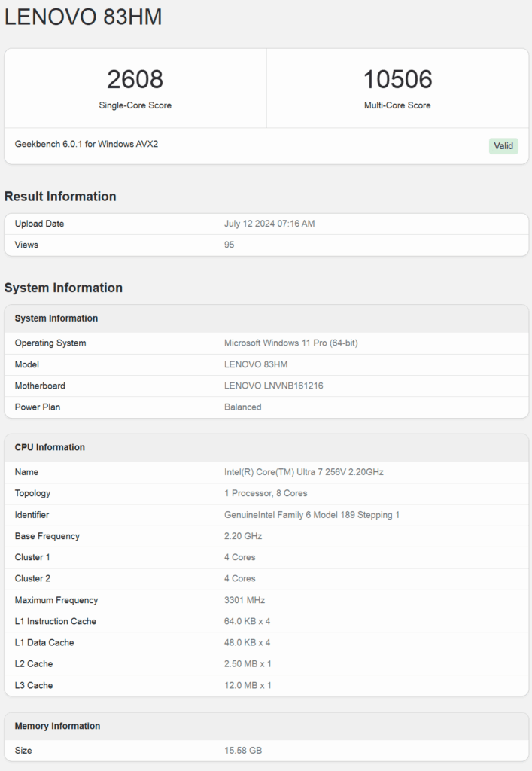Click the Model value LENOVO 83HM
Viewport: 532px width, 771px height.
[256, 364]
